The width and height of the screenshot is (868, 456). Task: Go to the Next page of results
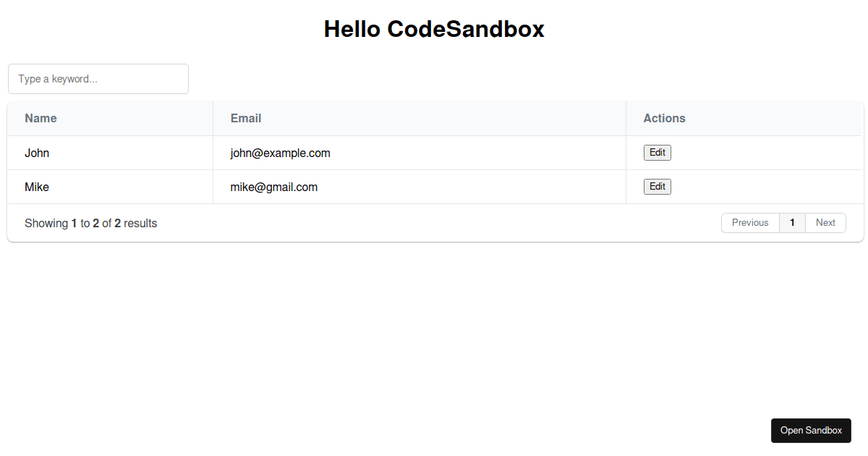(x=825, y=222)
